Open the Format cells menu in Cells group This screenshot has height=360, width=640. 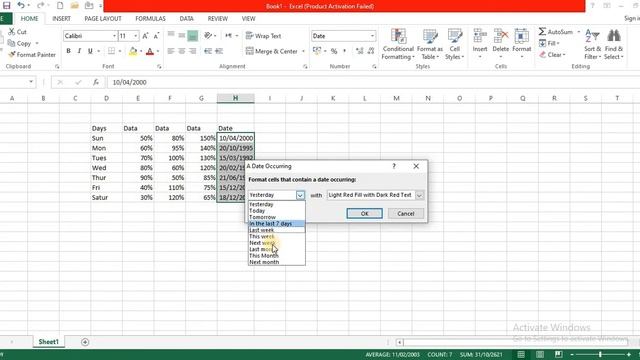[522, 43]
